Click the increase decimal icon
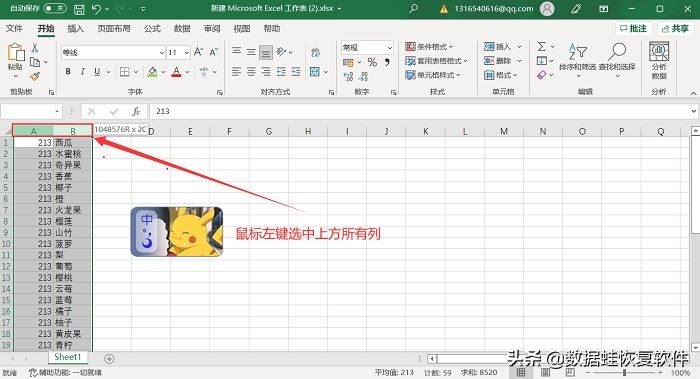 coord(349,76)
